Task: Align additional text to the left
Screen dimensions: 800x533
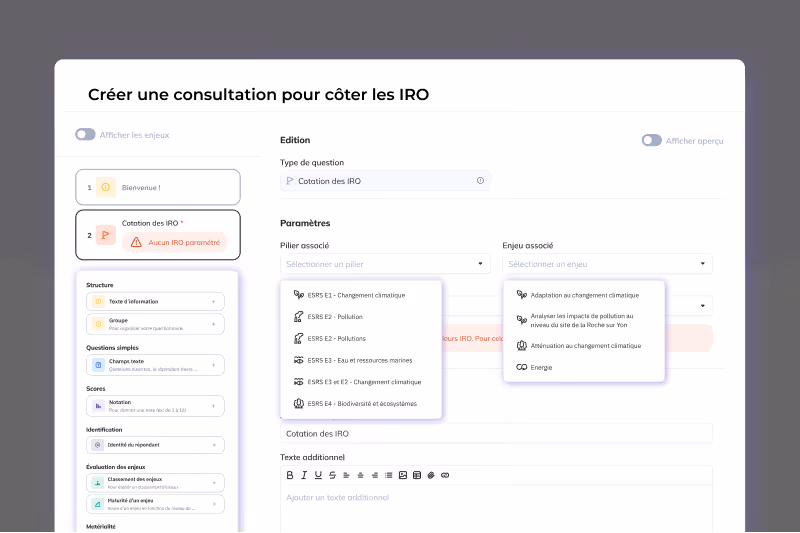Action: [346, 475]
